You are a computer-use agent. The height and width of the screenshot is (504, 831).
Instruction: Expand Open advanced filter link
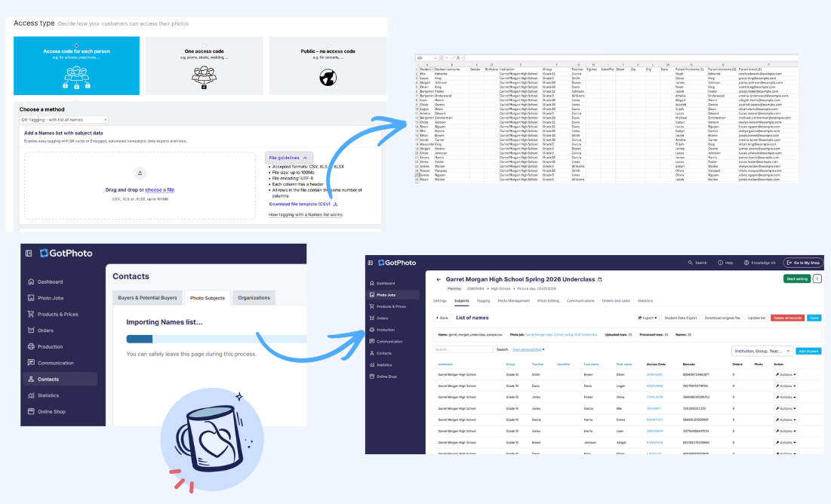point(528,350)
